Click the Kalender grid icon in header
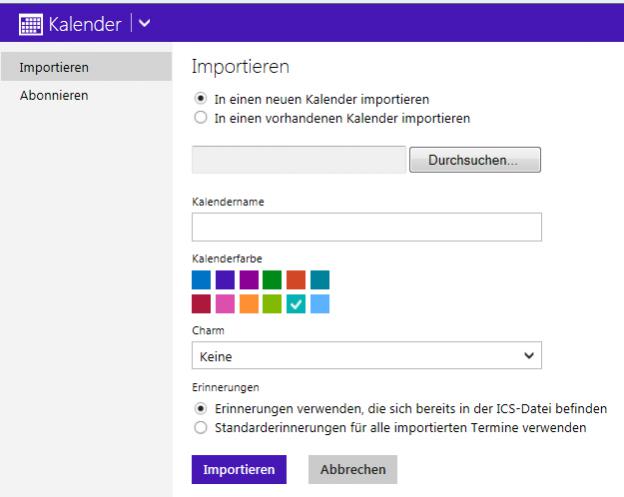Image resolution: width=624 pixels, height=497 pixels. coord(31,24)
